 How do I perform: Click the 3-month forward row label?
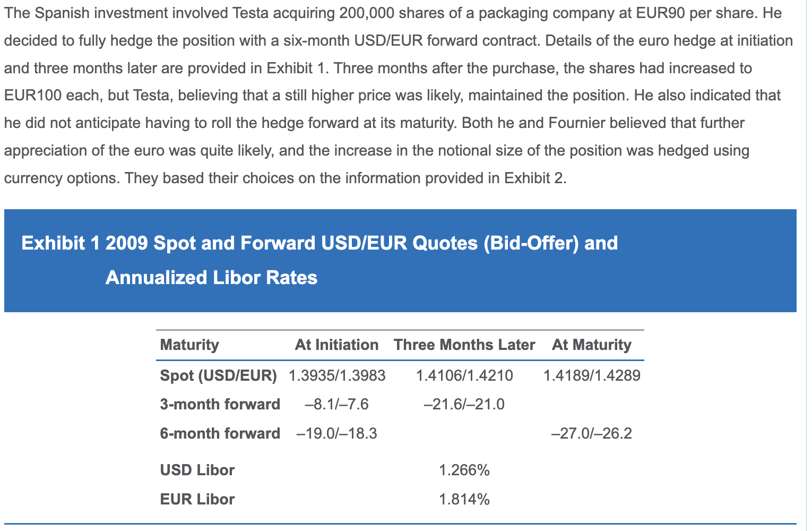[220, 405]
